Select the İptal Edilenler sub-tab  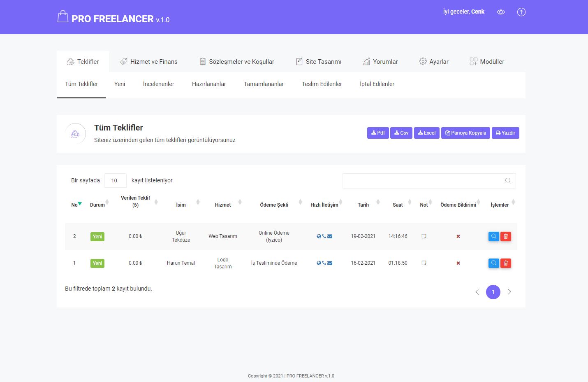[x=377, y=84]
